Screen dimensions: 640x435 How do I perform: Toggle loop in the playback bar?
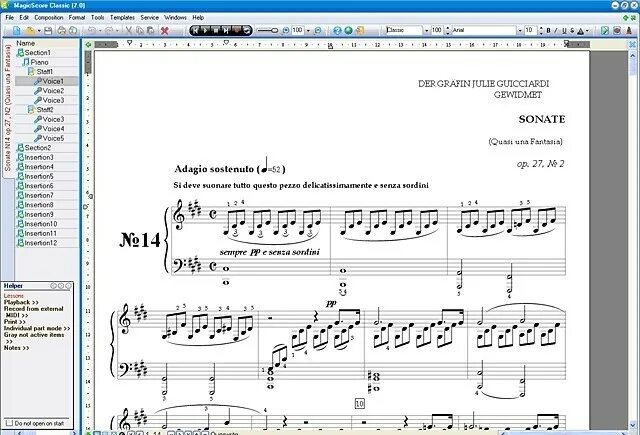tap(247, 30)
